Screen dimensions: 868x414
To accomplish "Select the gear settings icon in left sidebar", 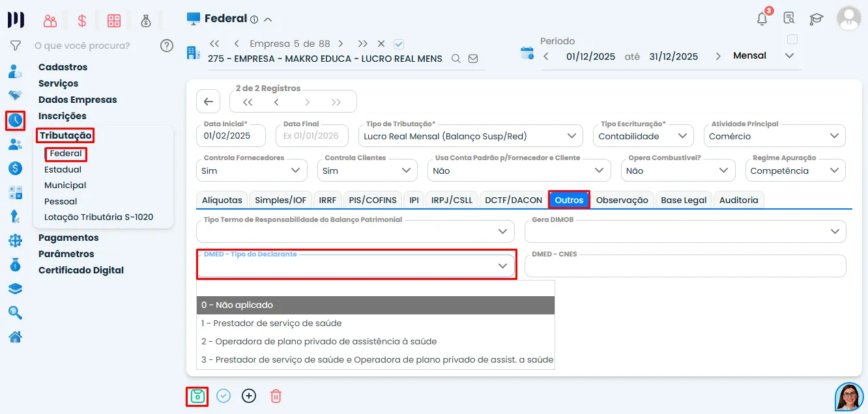I will point(16,240).
